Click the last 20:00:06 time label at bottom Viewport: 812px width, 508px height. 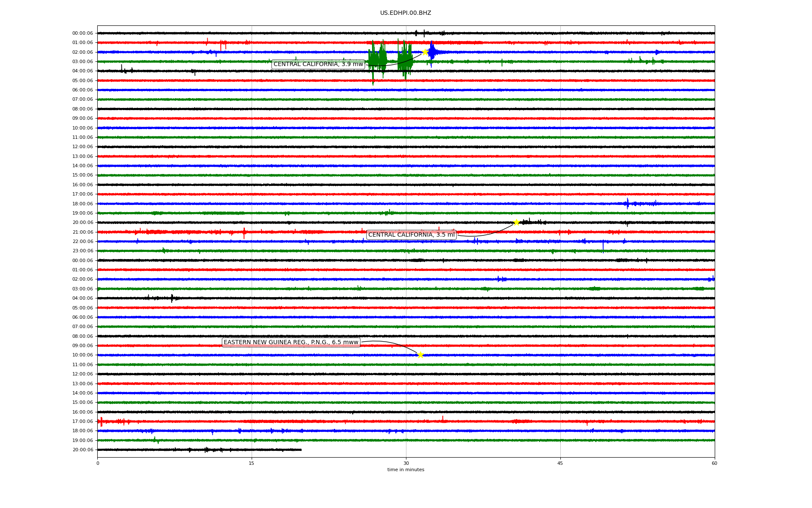point(83,450)
